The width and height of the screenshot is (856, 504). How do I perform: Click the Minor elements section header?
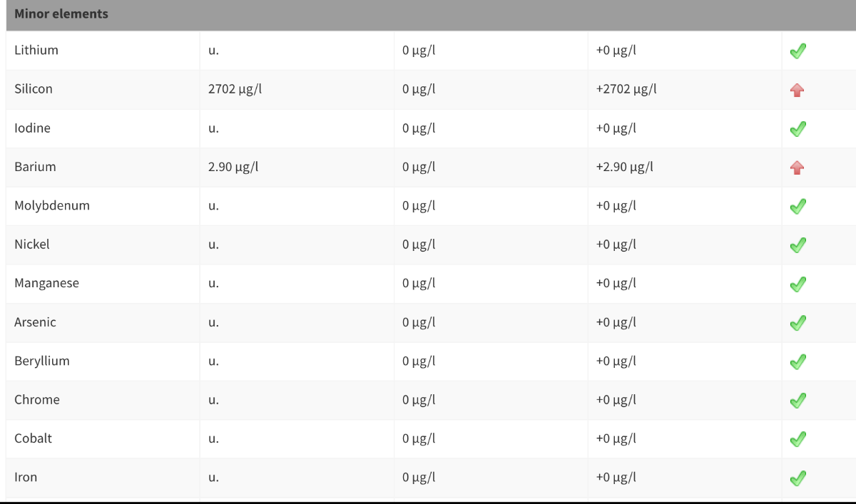pos(61,14)
